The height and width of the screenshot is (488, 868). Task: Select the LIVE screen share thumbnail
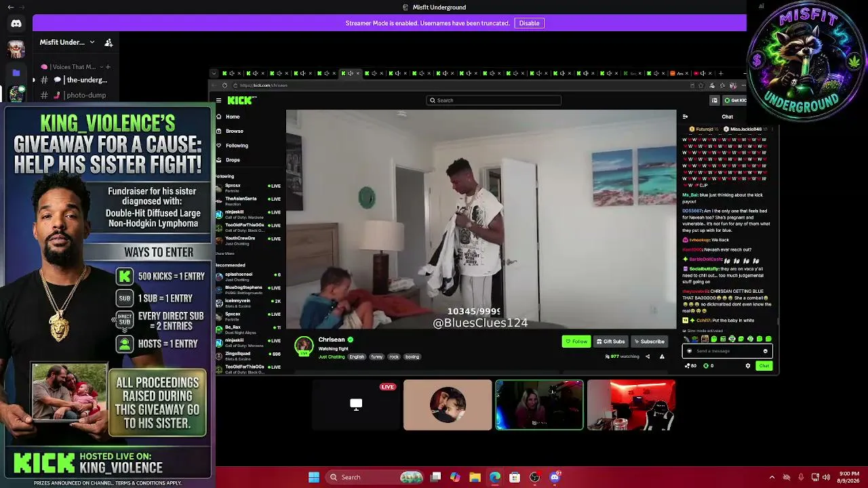point(356,405)
